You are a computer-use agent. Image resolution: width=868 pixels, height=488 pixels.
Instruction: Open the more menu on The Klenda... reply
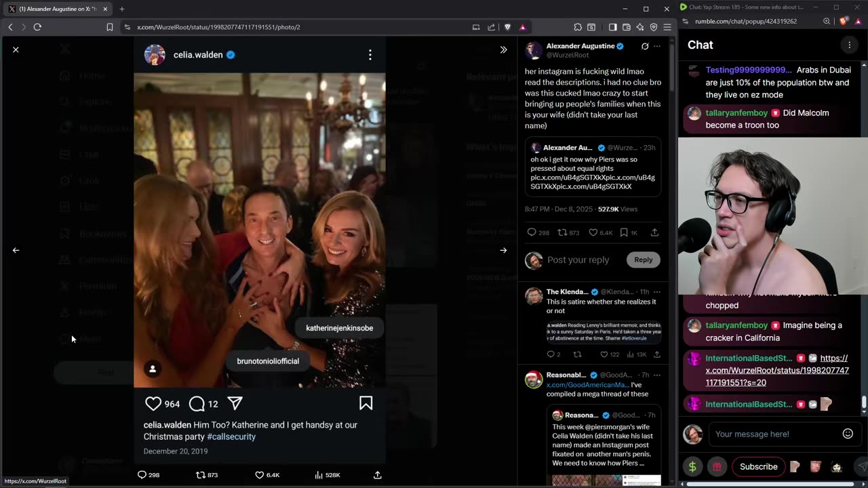click(657, 292)
